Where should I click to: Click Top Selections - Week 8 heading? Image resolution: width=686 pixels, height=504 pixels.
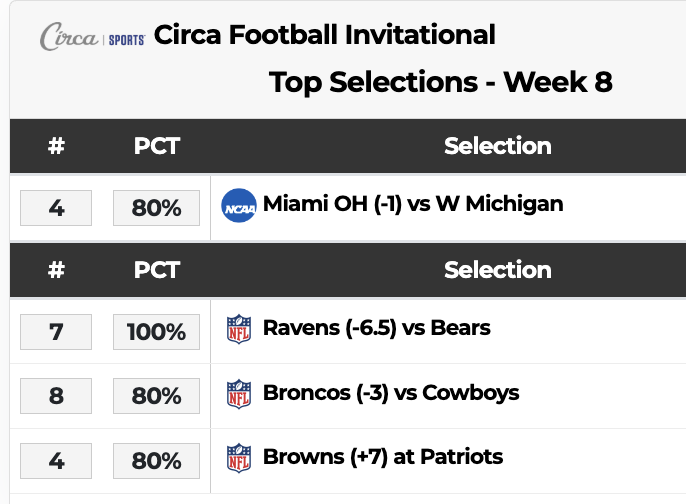[x=440, y=82]
